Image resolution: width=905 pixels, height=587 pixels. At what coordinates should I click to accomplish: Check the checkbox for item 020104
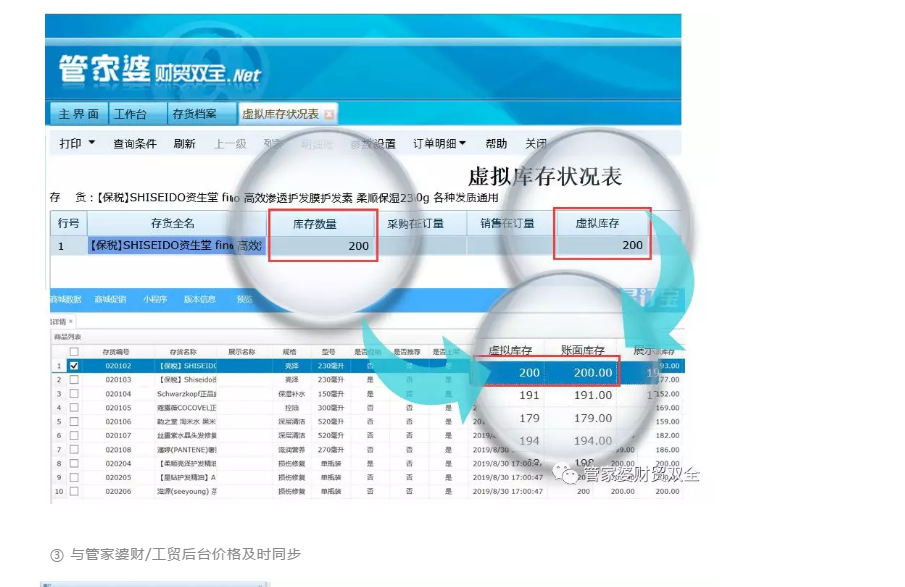74,394
